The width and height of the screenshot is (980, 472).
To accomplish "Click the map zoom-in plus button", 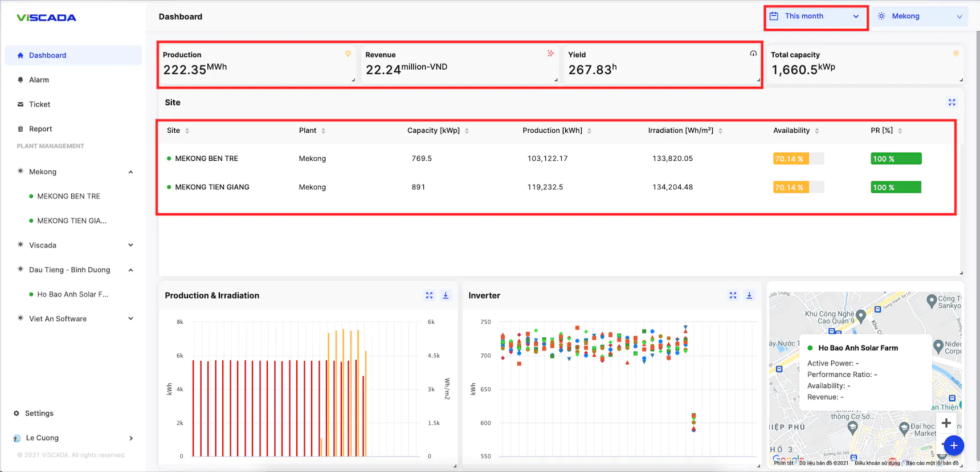I will (x=946, y=423).
